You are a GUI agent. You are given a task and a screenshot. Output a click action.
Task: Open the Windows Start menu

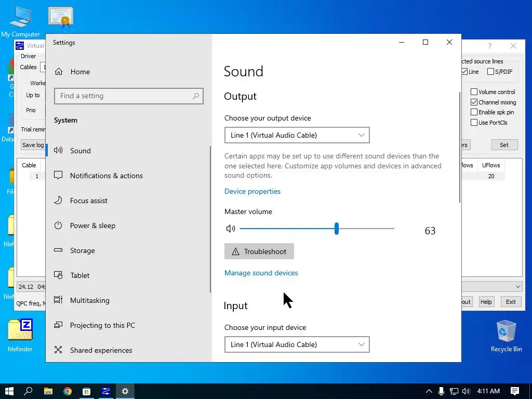pyautogui.click(x=9, y=391)
